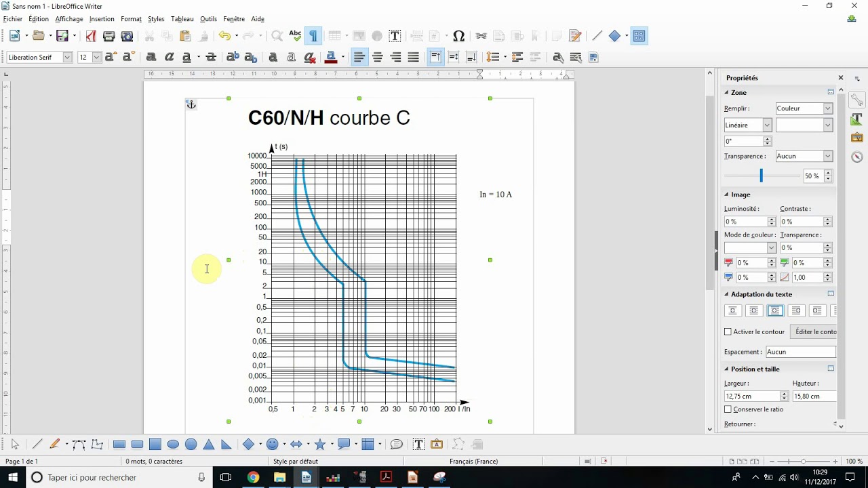
Task: Run the Abc spelling check icon
Action: point(295,36)
